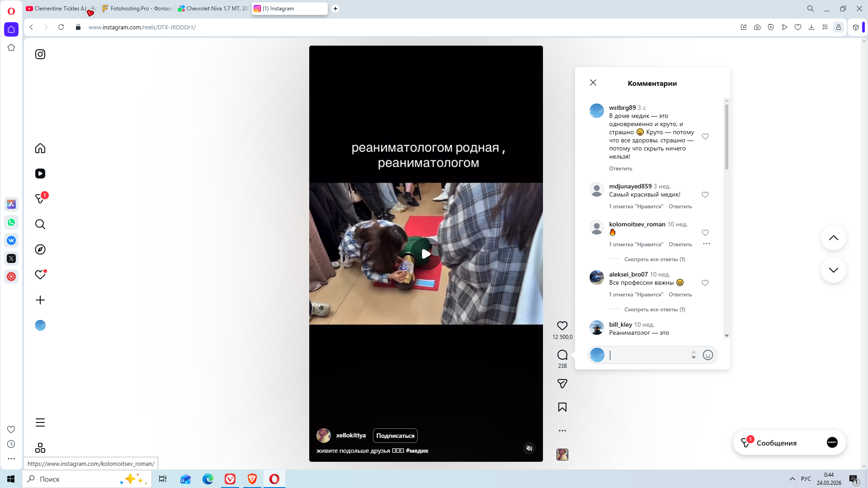868x488 pixels.
Task: Open emoji picker in comment box
Action: [x=708, y=355]
